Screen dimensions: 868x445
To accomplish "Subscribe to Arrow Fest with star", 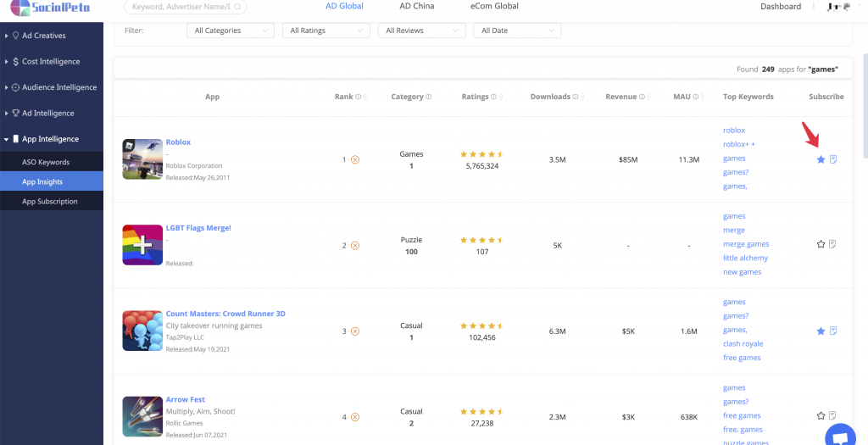I will pos(821,415).
